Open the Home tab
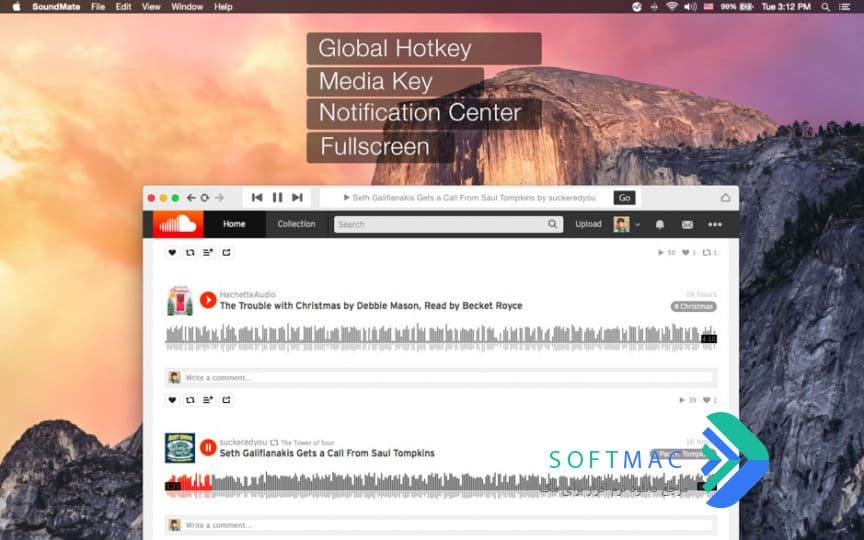The image size is (864, 540). click(x=234, y=224)
